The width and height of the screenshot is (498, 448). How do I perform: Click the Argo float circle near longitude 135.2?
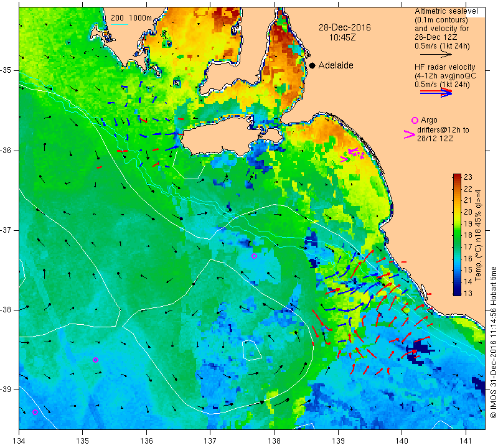coord(95,360)
